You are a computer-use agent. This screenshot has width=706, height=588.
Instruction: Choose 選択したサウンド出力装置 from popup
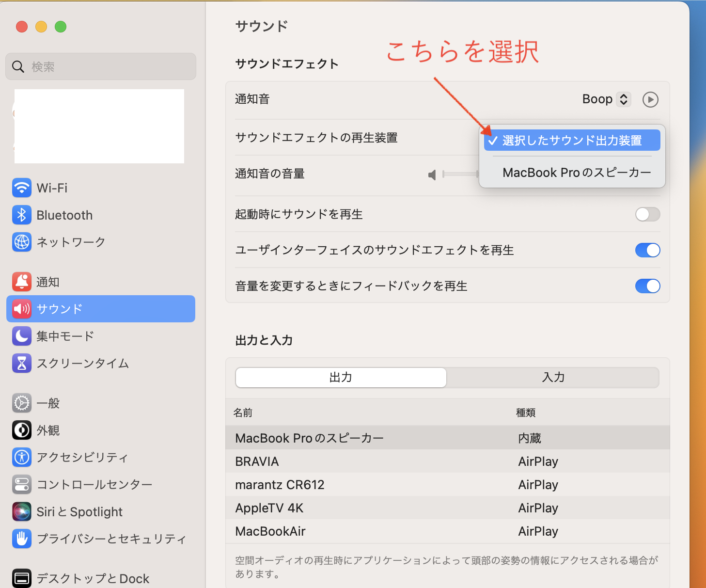point(572,141)
